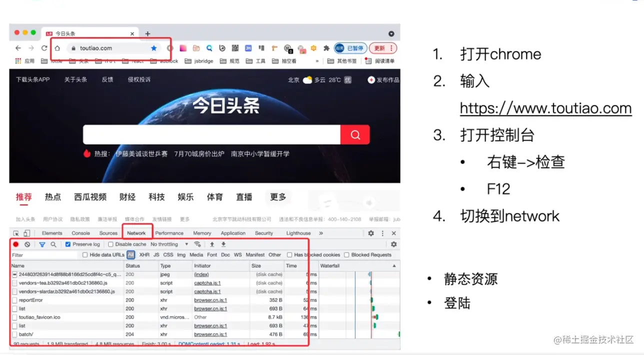Open the Application tab
Viewport: 644px width, 355px height.
233,233
